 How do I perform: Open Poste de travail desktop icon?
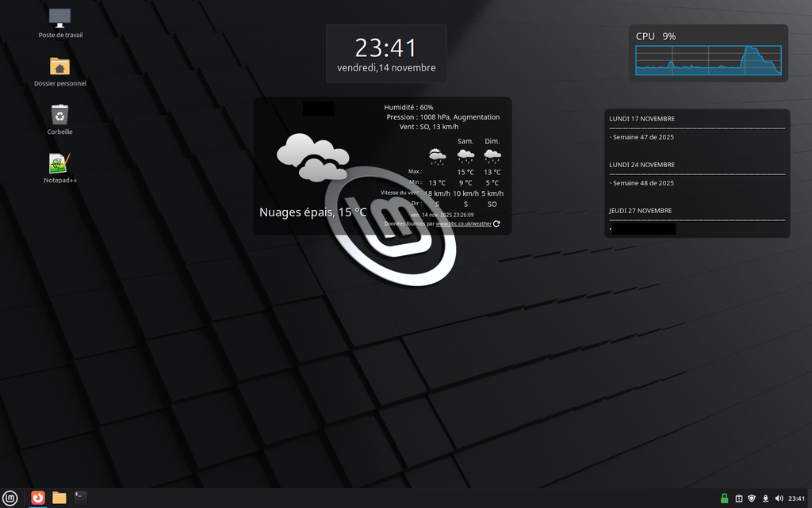point(60,17)
